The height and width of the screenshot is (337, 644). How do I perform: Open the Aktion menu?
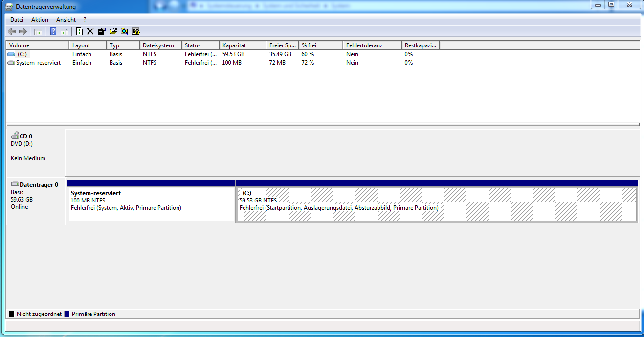pos(40,20)
